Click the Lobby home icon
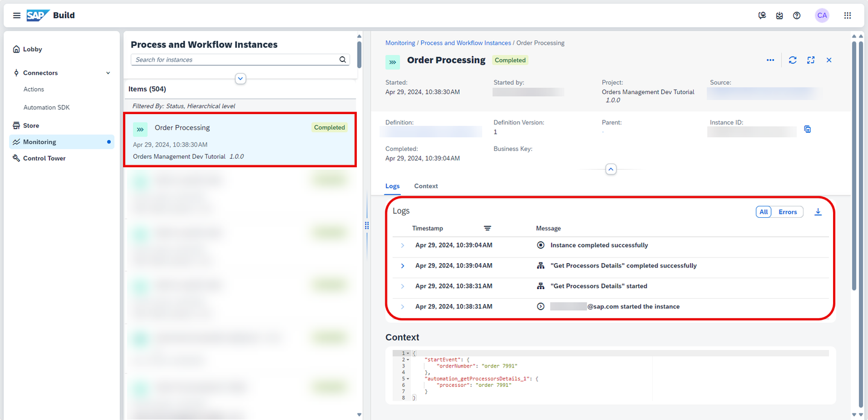Viewport: 868px width, 420px height. pyautogui.click(x=16, y=49)
